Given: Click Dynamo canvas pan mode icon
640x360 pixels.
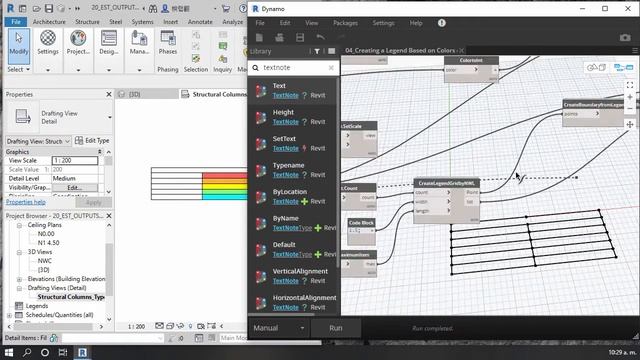Looking at the screenshot, I should coord(630,124).
